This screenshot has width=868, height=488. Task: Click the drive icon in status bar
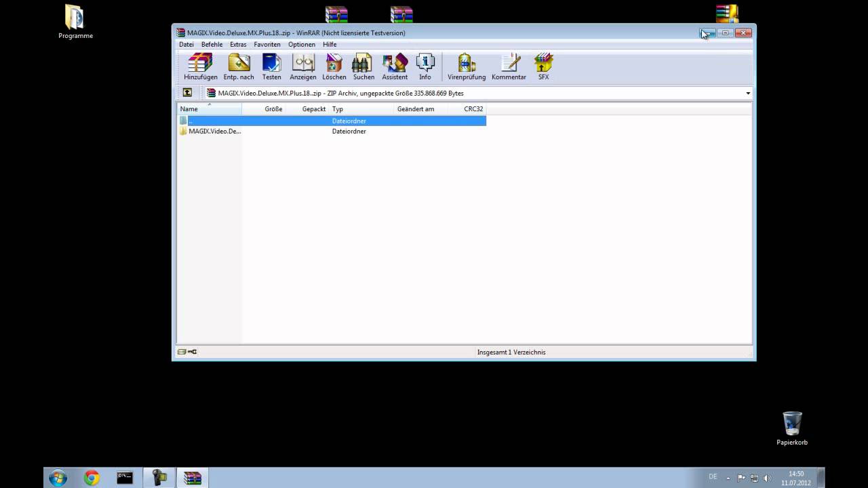(x=182, y=352)
